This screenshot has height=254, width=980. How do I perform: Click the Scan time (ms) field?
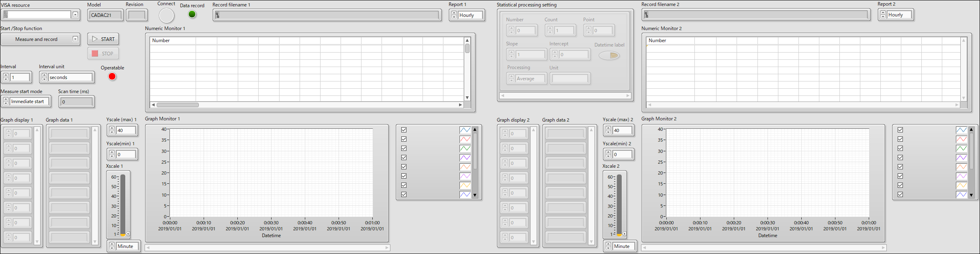[76, 102]
